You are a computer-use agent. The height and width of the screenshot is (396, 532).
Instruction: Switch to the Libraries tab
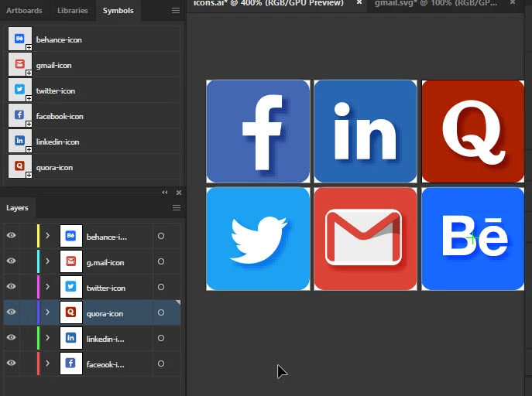point(72,11)
